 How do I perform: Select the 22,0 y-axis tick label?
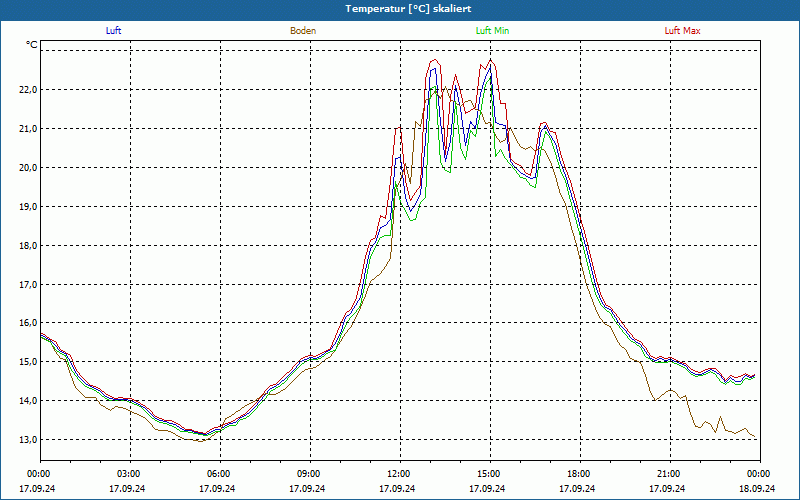[26, 90]
